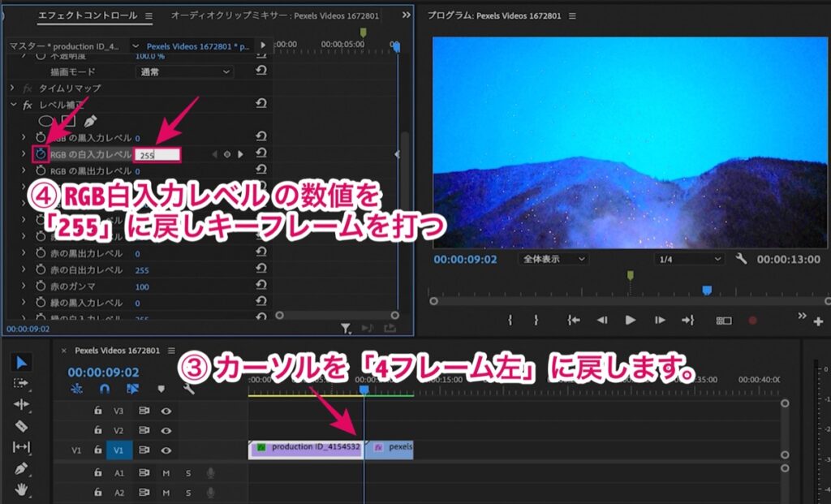Viewport: 831px width, 504px height.
Task: Click the rectangle mask icon under レベル補正
Action: 68,121
